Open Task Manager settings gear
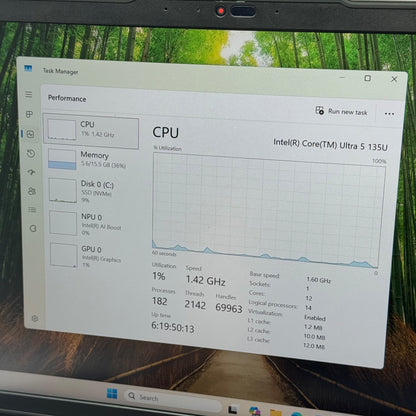Viewport: 416px width, 416px height. coord(35,318)
